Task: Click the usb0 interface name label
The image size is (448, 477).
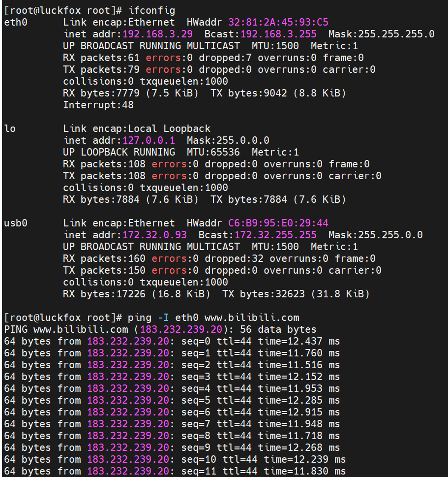Action: point(16,223)
